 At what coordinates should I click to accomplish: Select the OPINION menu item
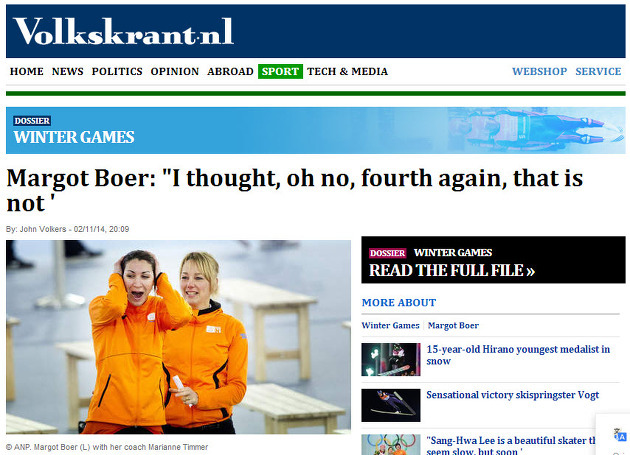(175, 71)
